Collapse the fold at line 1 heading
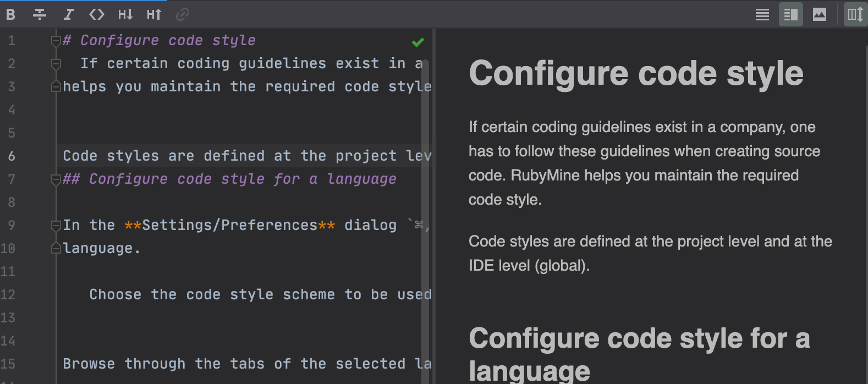Screen dimensions: 868x384 tap(56, 41)
